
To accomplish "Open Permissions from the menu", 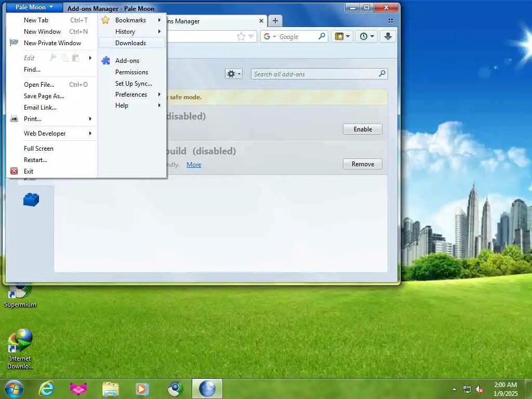I will tap(131, 72).
